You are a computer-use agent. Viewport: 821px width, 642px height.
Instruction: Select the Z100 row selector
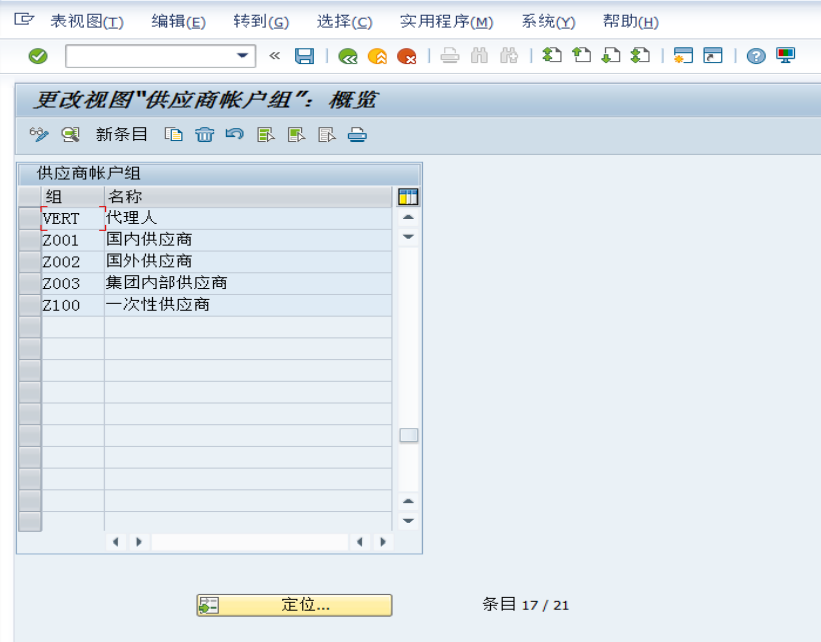click(30, 305)
